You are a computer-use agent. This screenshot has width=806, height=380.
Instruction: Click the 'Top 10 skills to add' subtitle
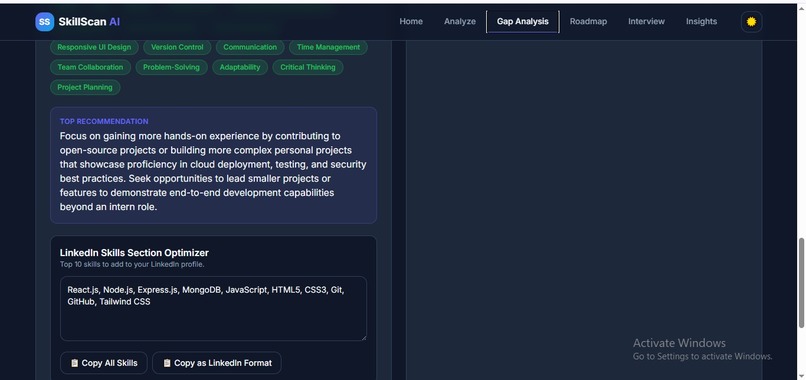tap(132, 264)
